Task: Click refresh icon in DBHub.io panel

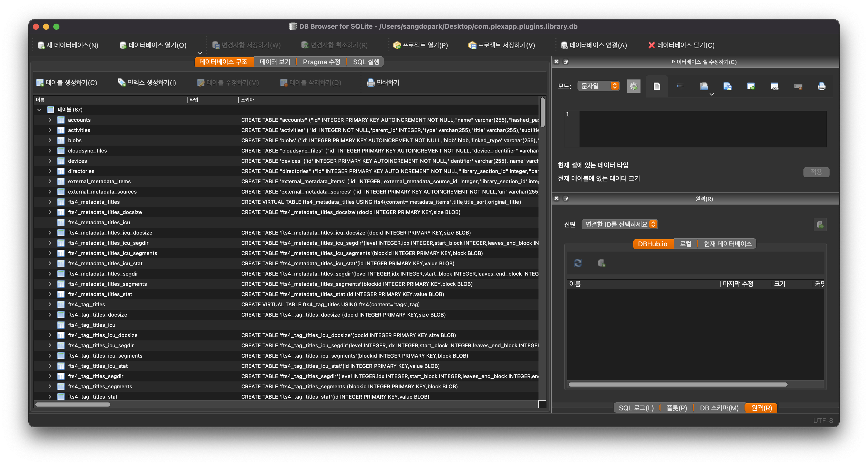Action: 578,263
